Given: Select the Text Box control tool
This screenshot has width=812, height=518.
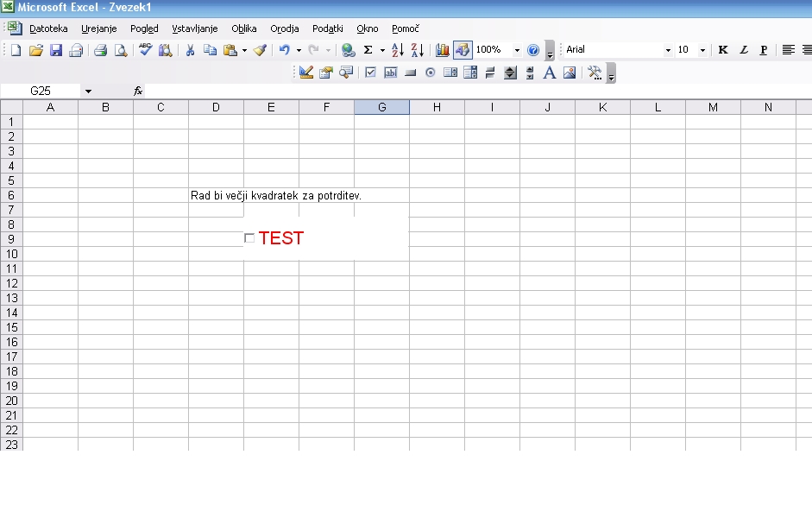Looking at the screenshot, I should (x=390, y=73).
